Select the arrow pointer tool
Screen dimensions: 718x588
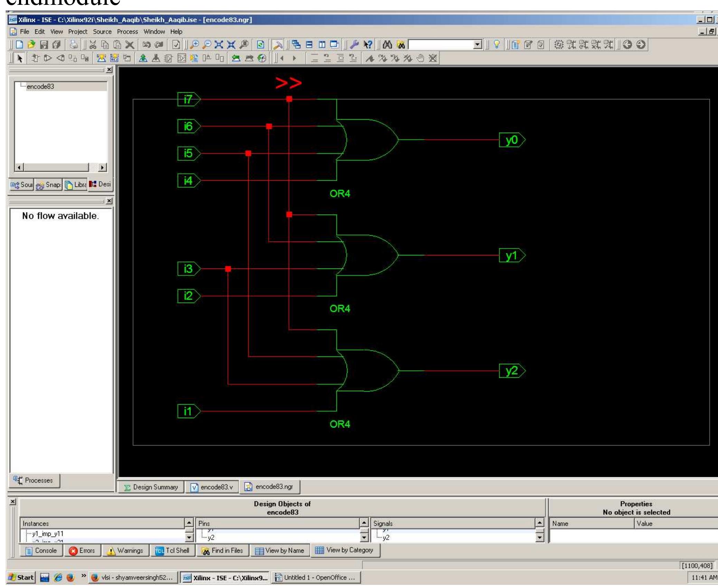[20, 59]
